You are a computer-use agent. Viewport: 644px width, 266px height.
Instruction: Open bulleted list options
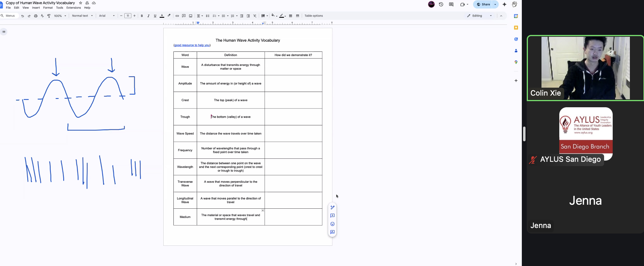pos(225,16)
